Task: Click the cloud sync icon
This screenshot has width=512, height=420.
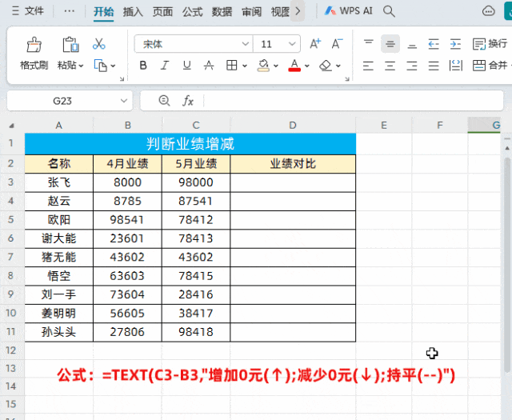Action: (489, 11)
